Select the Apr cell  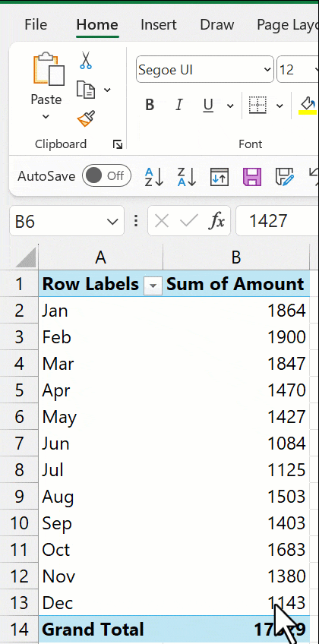click(x=100, y=390)
